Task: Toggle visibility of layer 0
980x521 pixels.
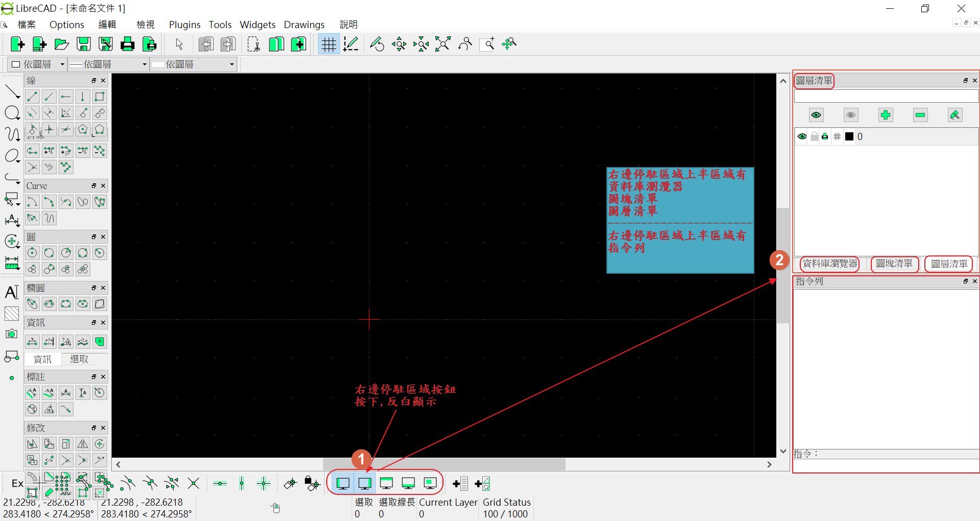Action: point(802,136)
